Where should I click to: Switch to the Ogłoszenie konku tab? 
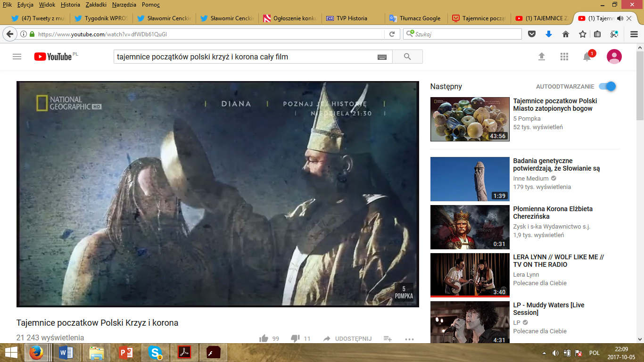pyautogui.click(x=290, y=18)
